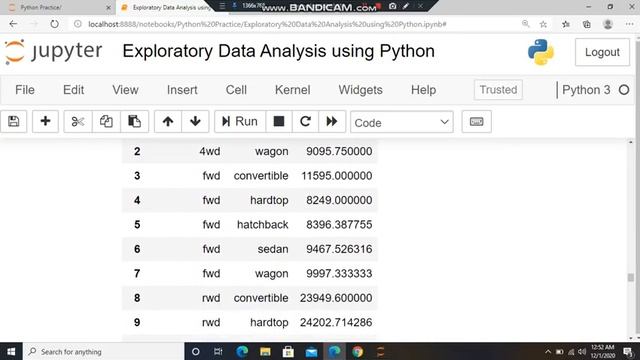Click the price cell 24202.714286
This screenshot has width=640, height=360.
[x=336, y=322]
